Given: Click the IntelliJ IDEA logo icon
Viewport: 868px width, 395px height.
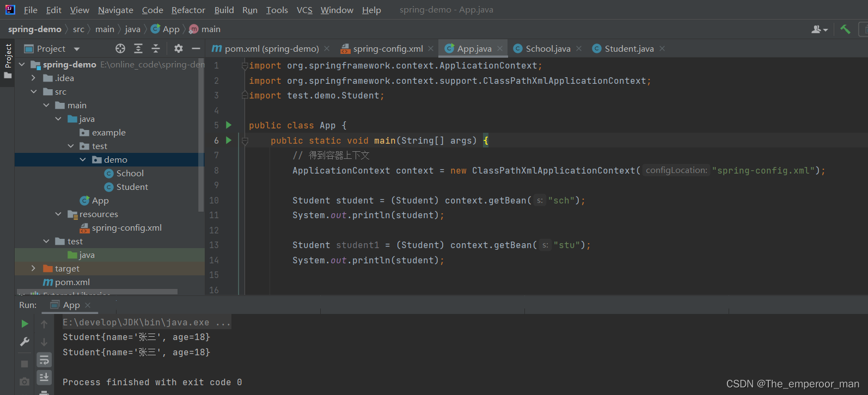Looking at the screenshot, I should pyautogui.click(x=10, y=9).
